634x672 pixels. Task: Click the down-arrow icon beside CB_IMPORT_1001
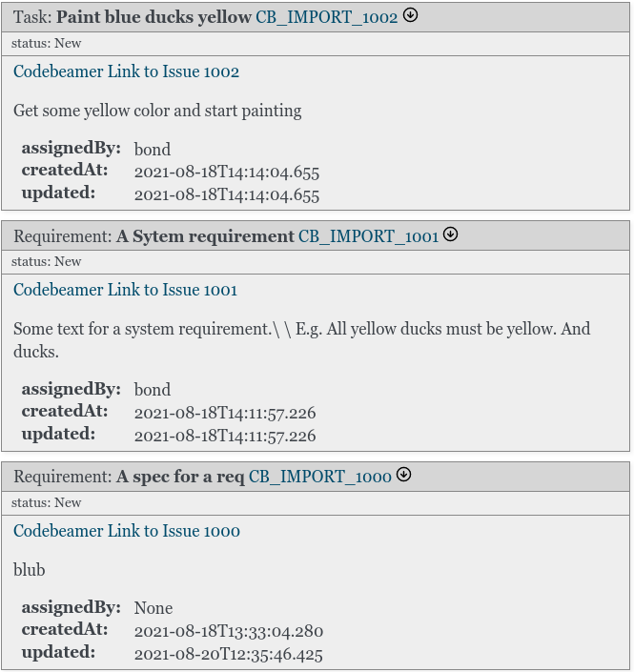(450, 234)
